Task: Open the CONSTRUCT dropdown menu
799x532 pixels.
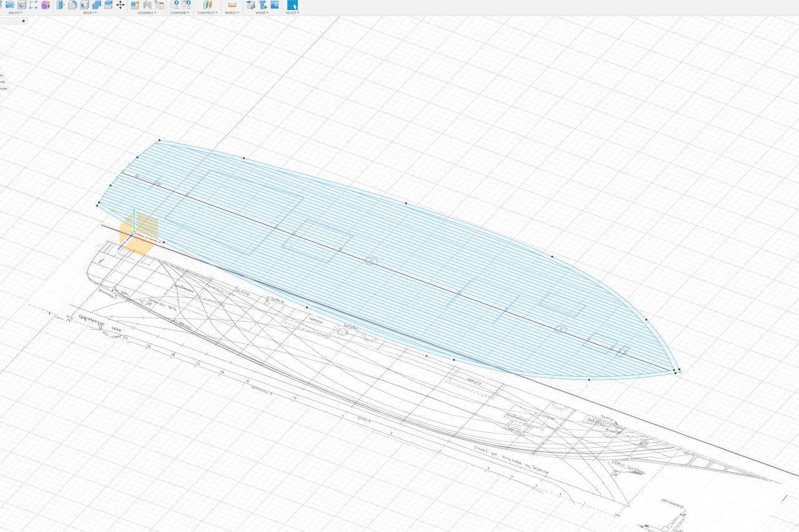Action: (207, 12)
